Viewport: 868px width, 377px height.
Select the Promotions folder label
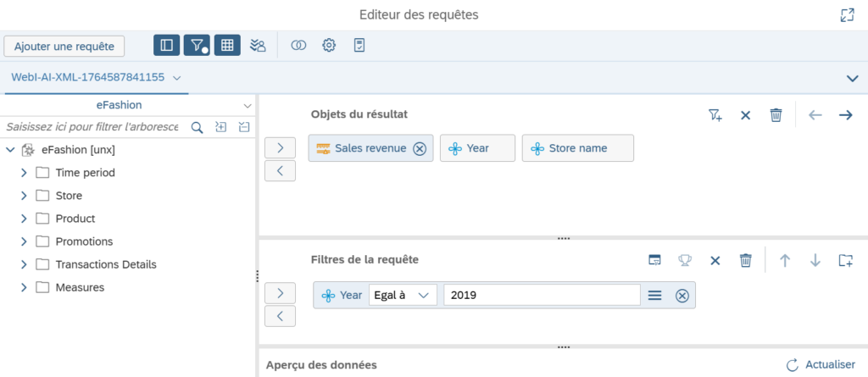click(84, 241)
